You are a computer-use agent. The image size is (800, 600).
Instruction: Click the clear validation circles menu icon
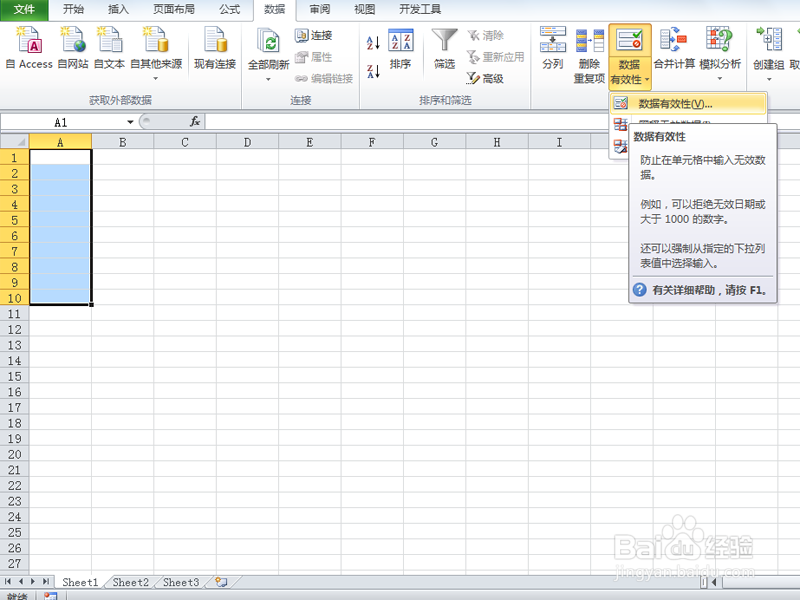(x=620, y=147)
